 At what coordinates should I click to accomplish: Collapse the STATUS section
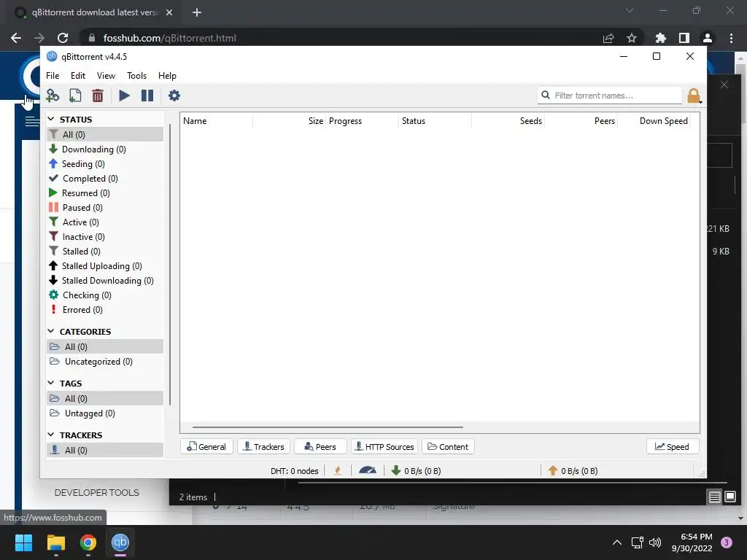point(51,119)
